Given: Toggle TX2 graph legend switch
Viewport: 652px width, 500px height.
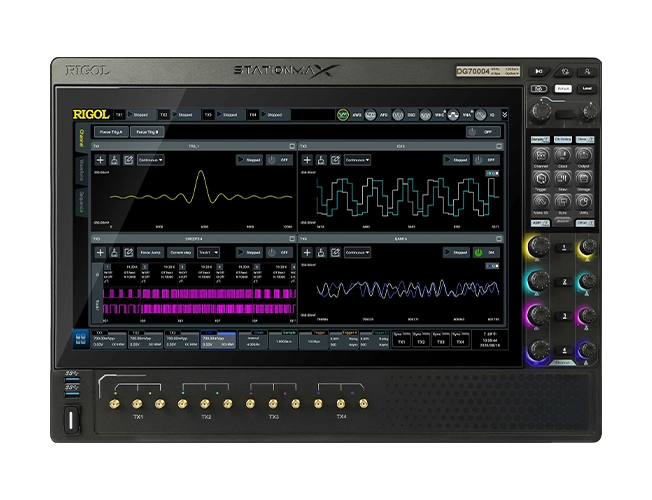Looking at the screenshot, I should tap(492, 173).
